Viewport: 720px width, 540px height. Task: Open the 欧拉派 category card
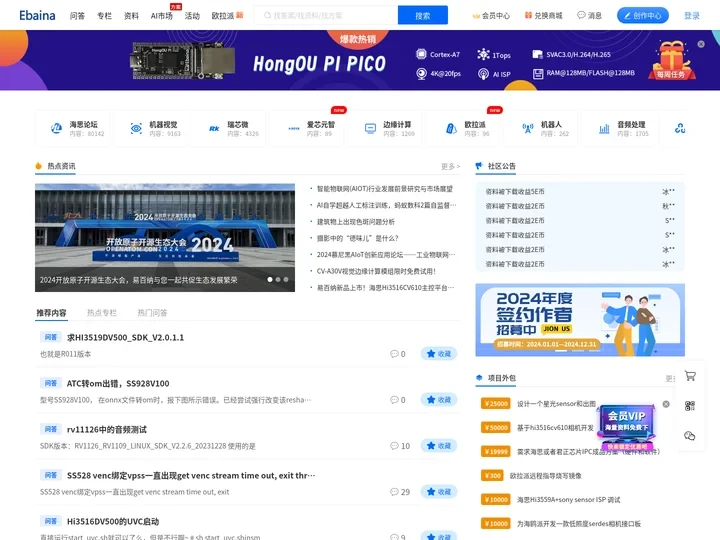[x=463, y=129]
